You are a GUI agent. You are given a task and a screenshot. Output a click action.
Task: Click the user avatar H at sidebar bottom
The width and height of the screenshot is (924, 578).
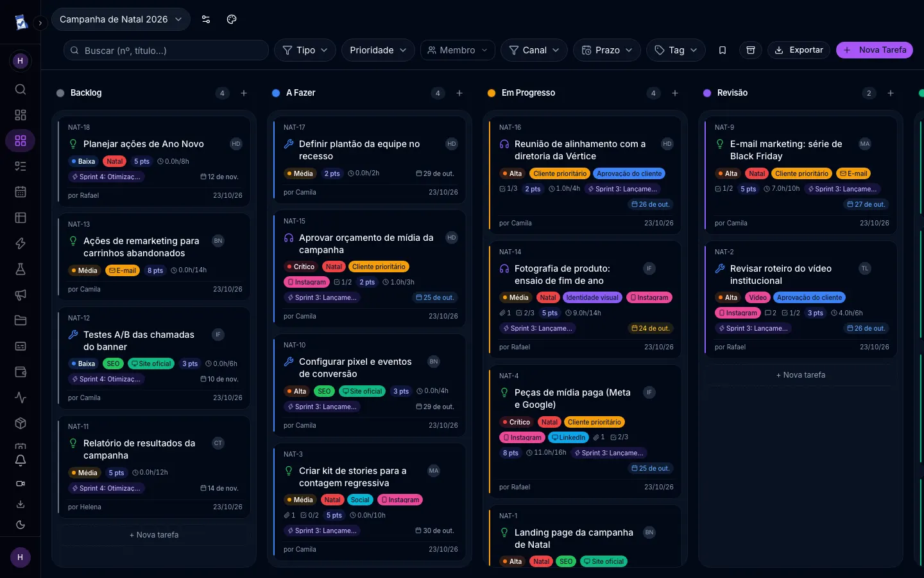20,557
